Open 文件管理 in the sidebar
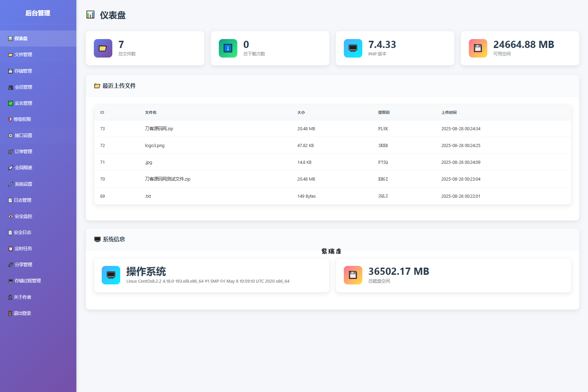This screenshot has height=392, width=588. coord(23,55)
